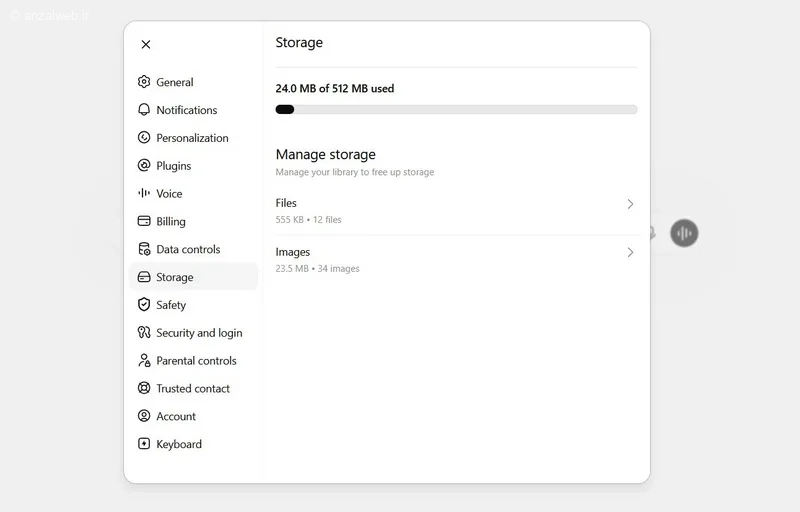Select the Plugins section label
800x512 pixels.
click(173, 166)
